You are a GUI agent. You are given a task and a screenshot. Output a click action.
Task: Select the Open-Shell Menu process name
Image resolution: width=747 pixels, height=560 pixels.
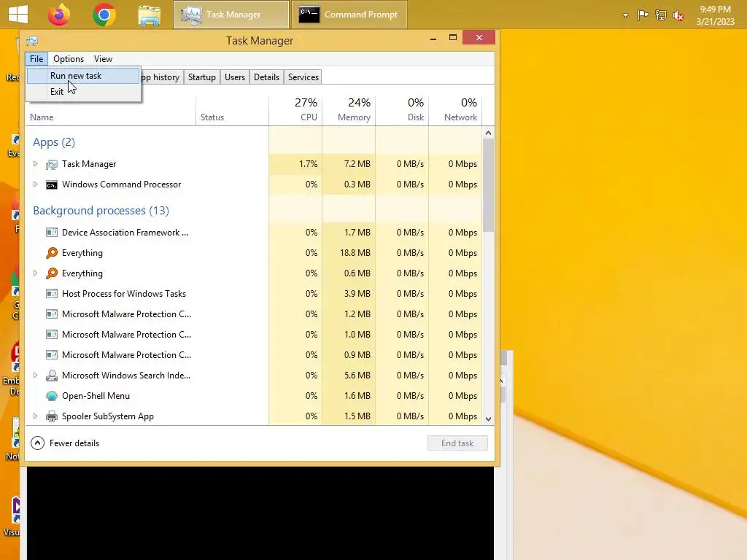click(96, 396)
